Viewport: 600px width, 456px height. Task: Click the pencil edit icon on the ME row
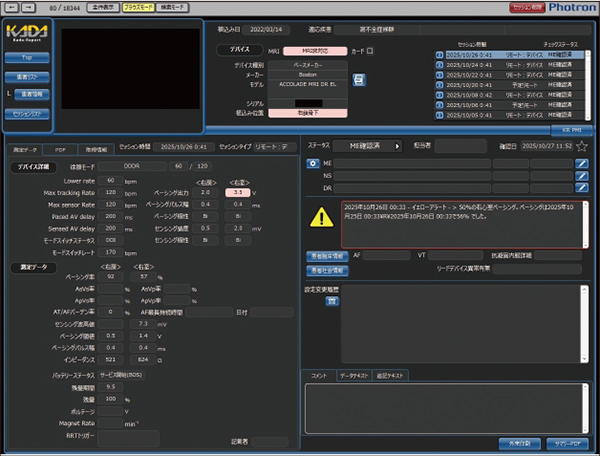pyautogui.click(x=583, y=162)
